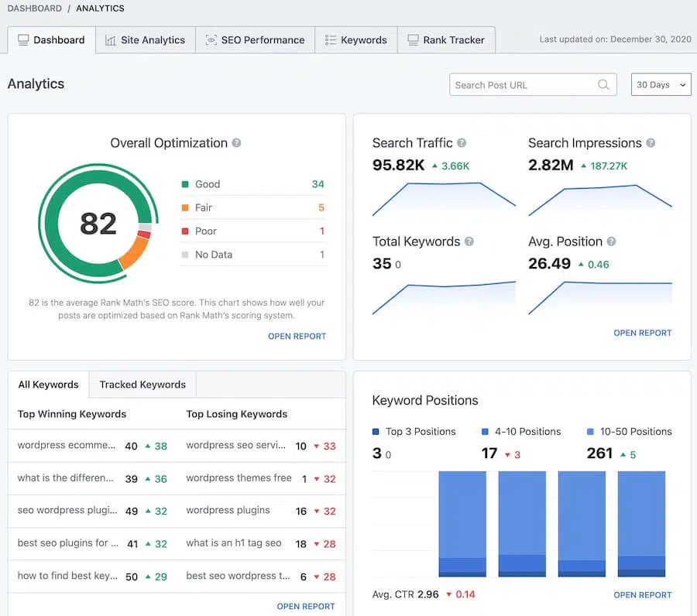Open report for Overall Optimization

[x=297, y=336]
